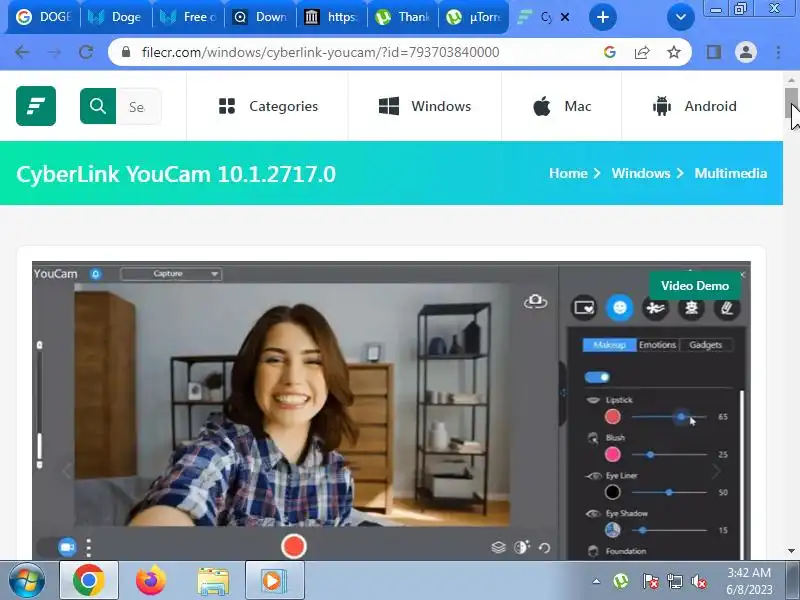Adjust the Eye Liner intensity slider
The height and width of the screenshot is (600, 800).
[x=669, y=492]
